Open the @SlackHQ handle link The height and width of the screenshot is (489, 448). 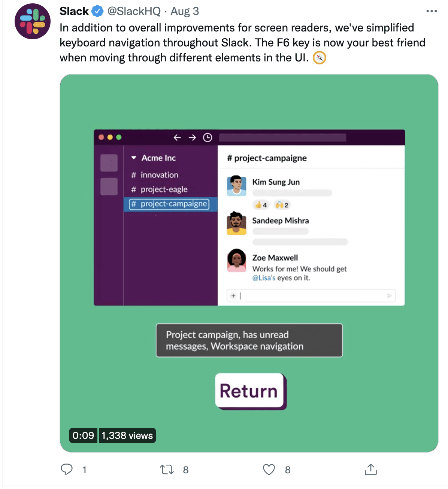click(x=134, y=11)
